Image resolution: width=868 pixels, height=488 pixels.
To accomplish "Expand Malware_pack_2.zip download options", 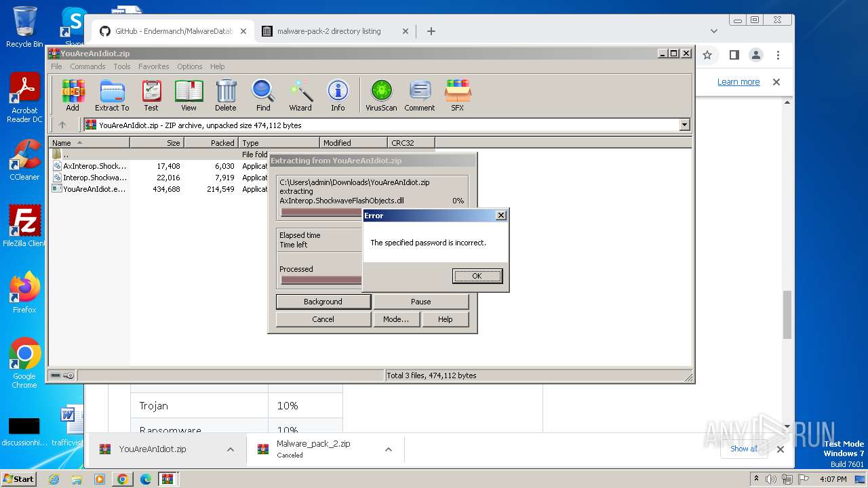I will [x=389, y=449].
